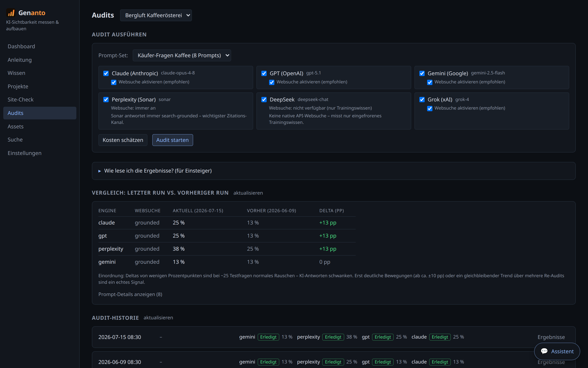588x368 pixels.
Task: Toggle Websuche aktivieren under GPT
Action: [x=272, y=82]
